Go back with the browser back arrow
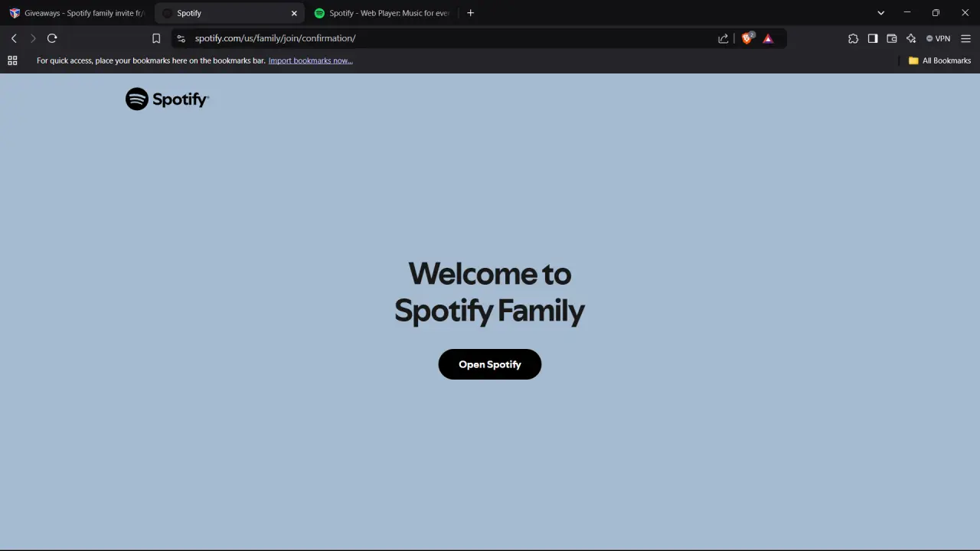 click(x=14, y=38)
